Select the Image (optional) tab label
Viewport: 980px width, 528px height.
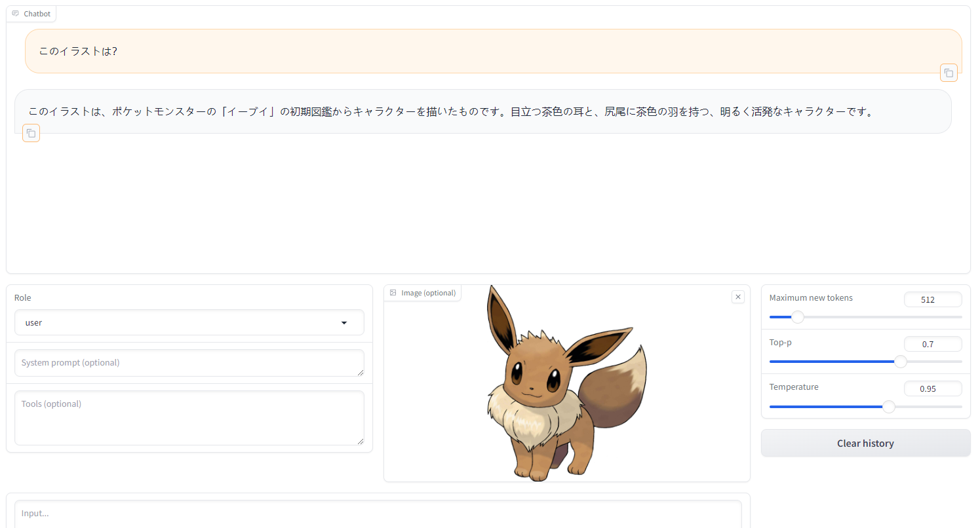427,293
